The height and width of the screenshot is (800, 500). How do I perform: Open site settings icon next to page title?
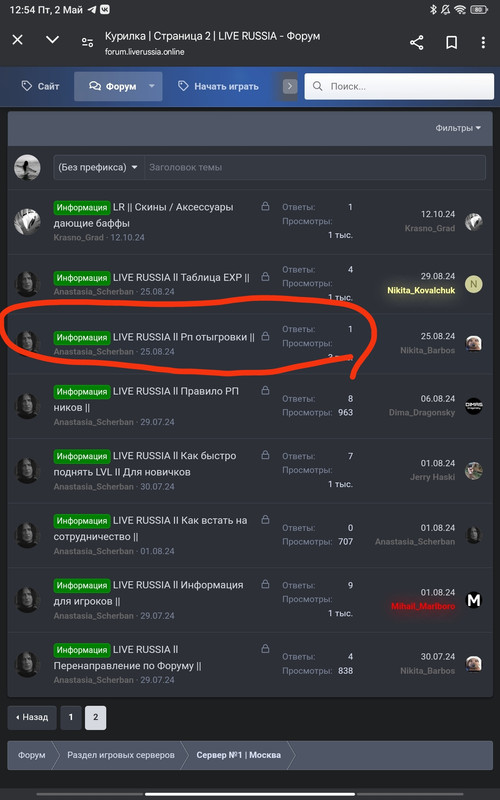point(87,42)
